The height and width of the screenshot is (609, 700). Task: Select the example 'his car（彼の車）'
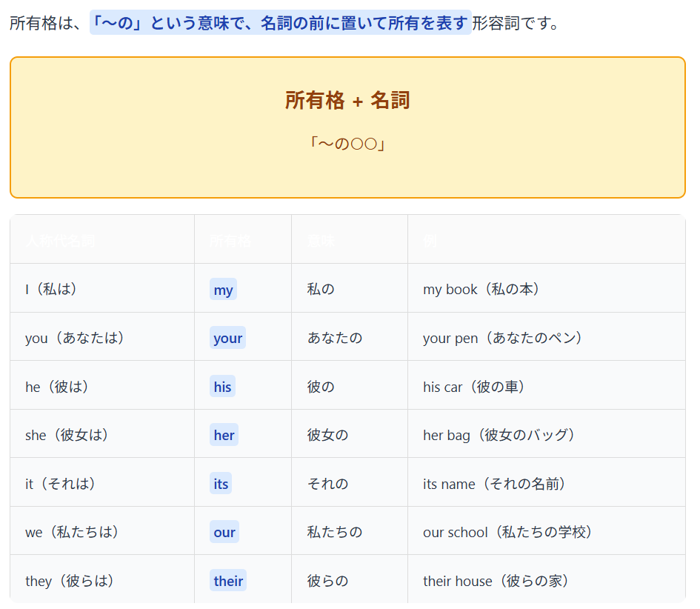click(x=474, y=387)
